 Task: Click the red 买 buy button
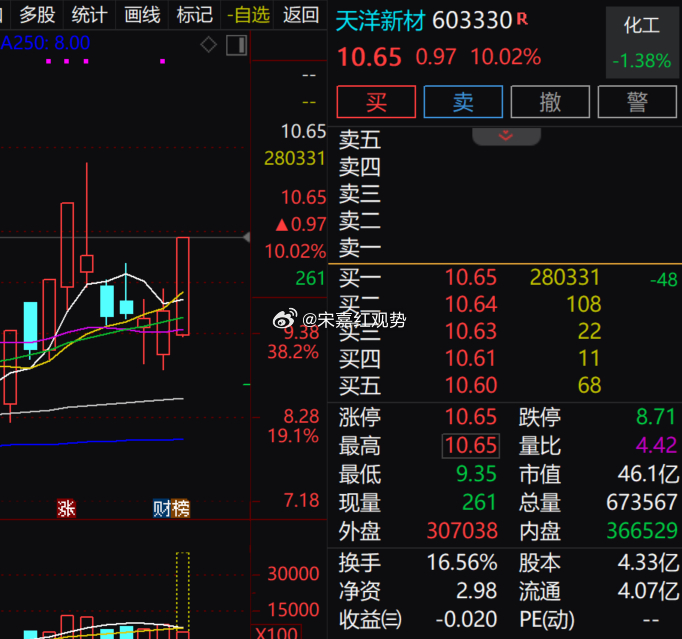(376, 102)
